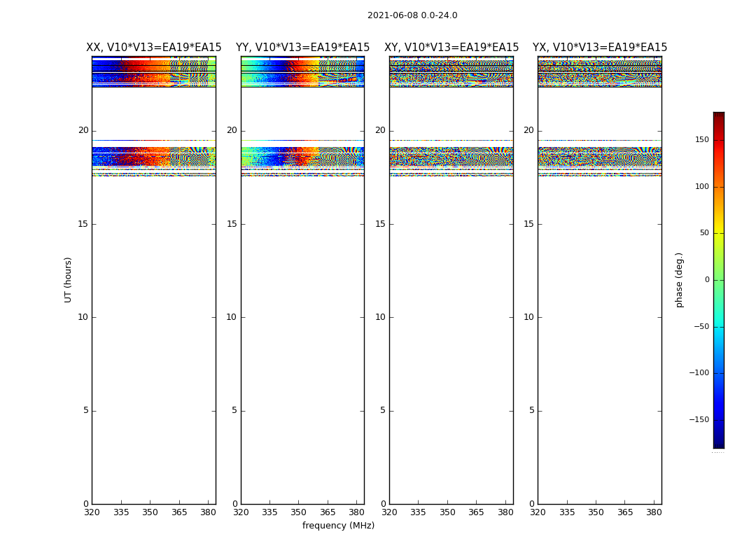Viewport: 735px width, 560px height.
Task: Click the '335' frequency tick of XX panel
Action: click(x=121, y=512)
